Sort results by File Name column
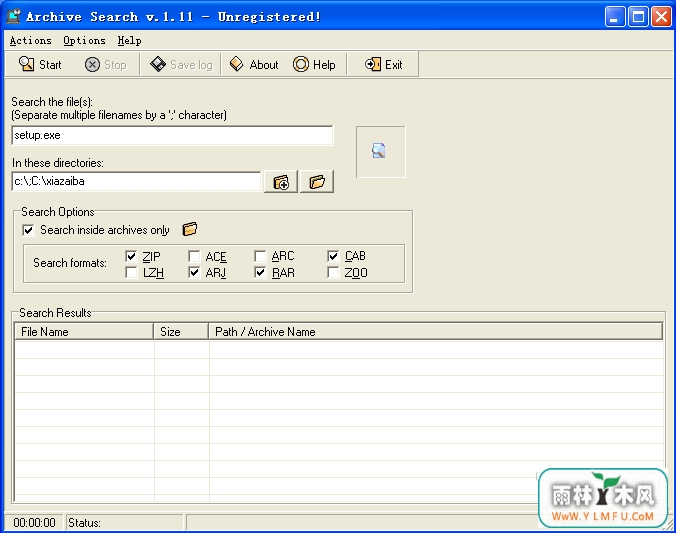Viewport: 676px width, 533px height. pyautogui.click(x=84, y=332)
